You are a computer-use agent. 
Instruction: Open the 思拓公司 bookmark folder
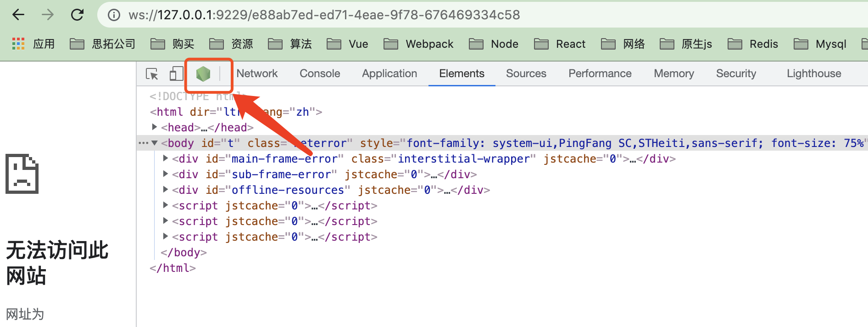(x=103, y=44)
